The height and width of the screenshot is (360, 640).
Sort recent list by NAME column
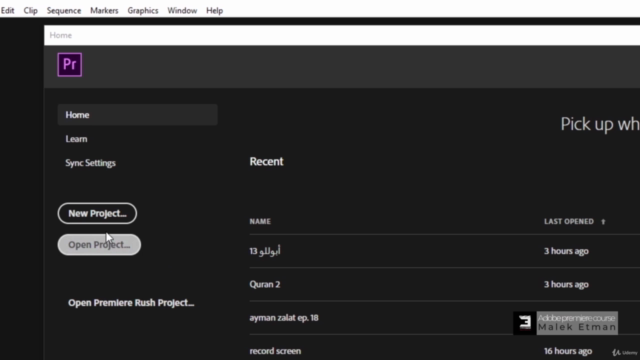click(260, 221)
